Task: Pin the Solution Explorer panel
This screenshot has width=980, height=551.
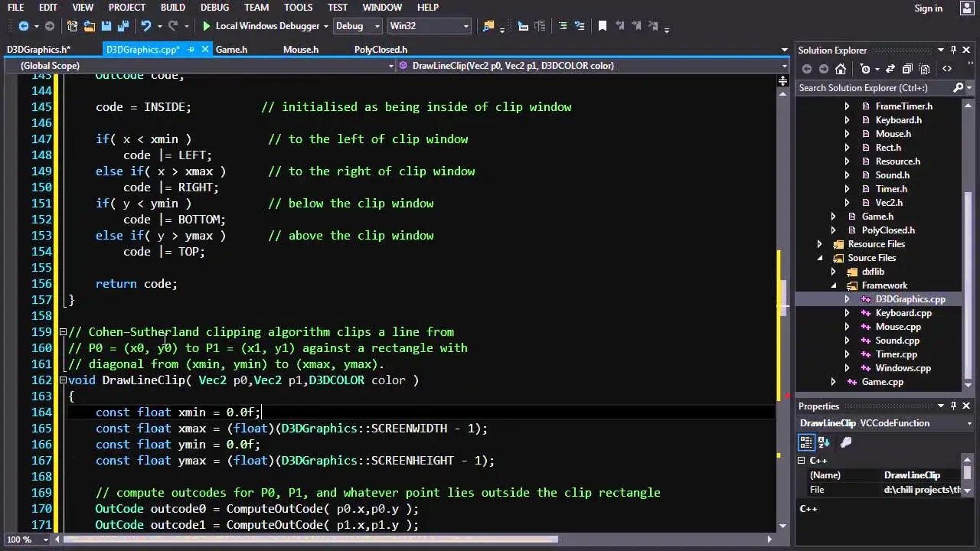Action: pos(953,51)
